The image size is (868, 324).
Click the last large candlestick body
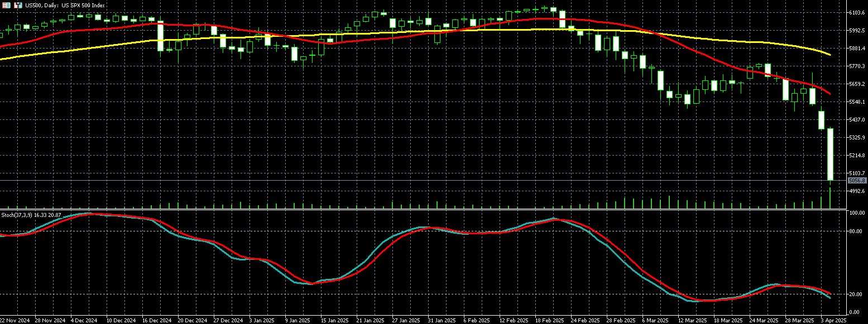(x=830, y=154)
